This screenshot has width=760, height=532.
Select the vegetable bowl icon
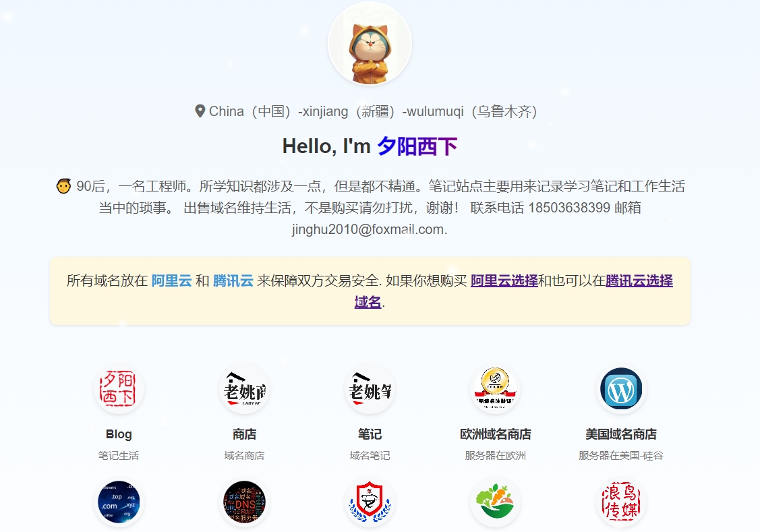tap(495, 503)
